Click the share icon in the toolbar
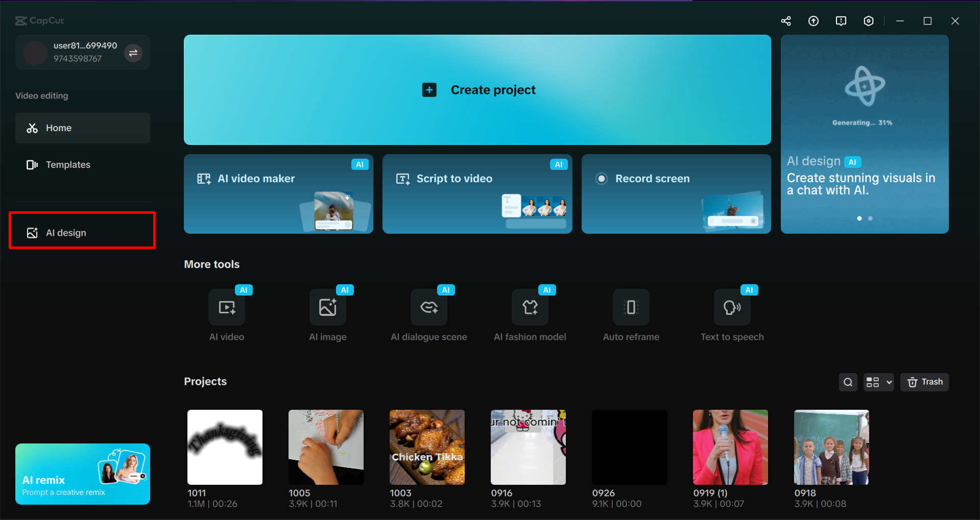The image size is (980, 520). [x=785, y=21]
